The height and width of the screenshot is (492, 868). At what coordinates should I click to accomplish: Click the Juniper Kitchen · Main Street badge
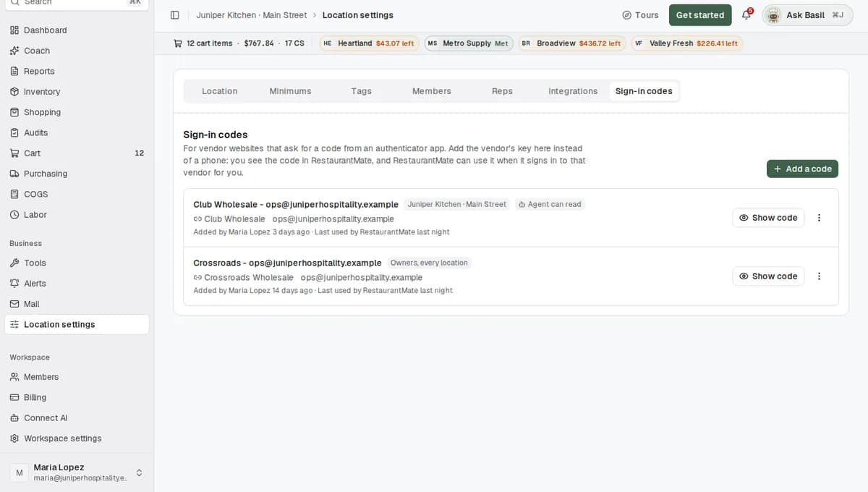point(457,205)
